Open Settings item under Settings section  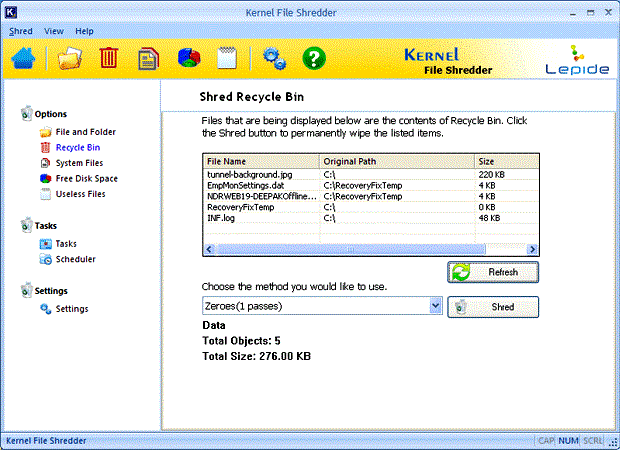coord(72,308)
